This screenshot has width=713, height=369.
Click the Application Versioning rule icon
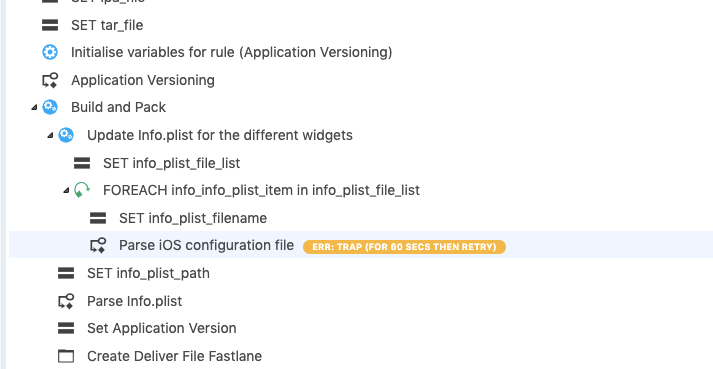pos(50,80)
